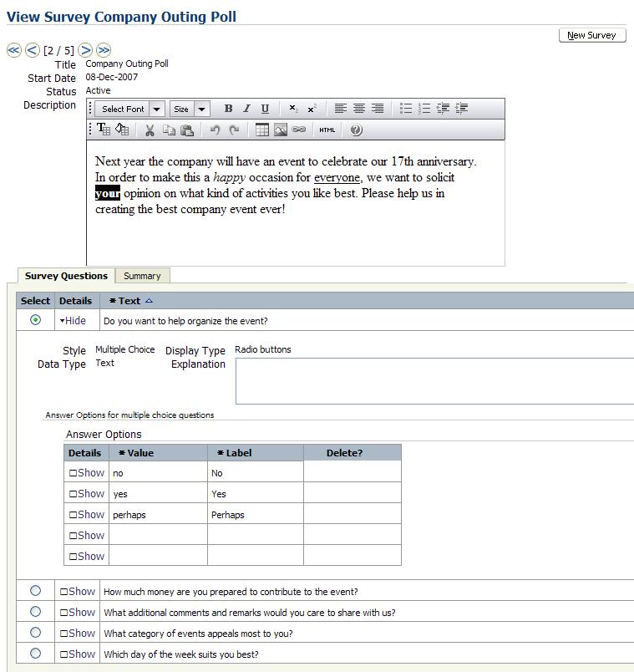Screen dimensions: 634x672
Task: Switch editor to HTML source view
Action: point(327,130)
